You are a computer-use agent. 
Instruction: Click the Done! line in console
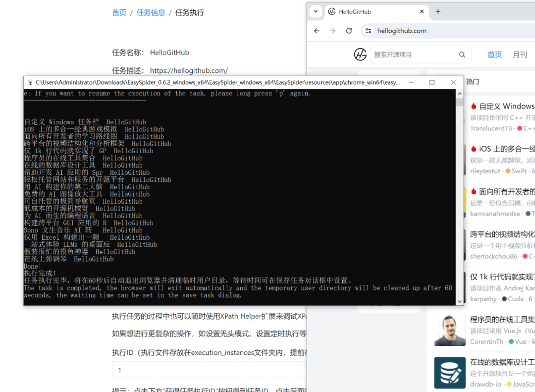click(x=32, y=266)
